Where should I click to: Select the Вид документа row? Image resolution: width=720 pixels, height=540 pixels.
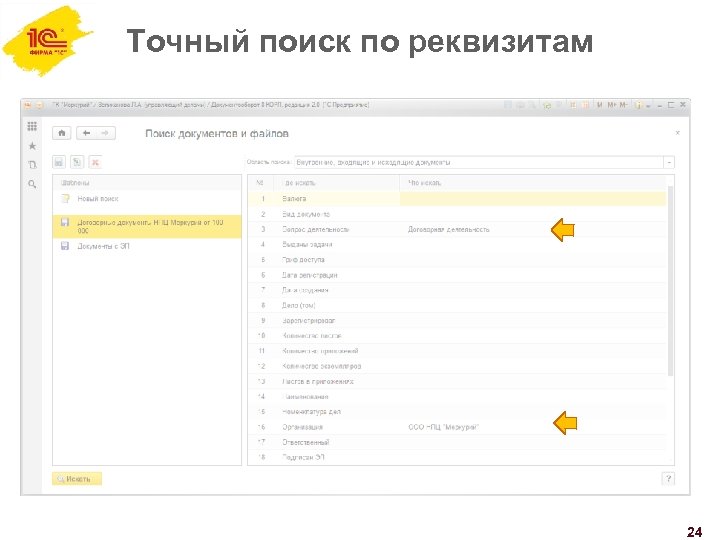(457, 214)
